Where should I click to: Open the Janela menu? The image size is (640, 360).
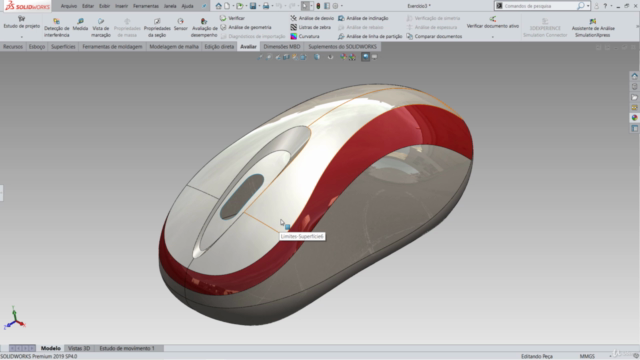click(x=170, y=6)
